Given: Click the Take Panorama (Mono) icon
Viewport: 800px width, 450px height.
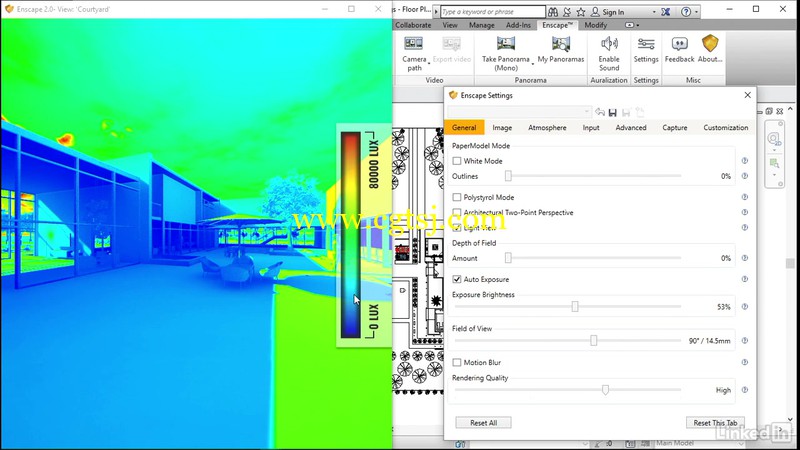Looking at the screenshot, I should [x=506, y=43].
